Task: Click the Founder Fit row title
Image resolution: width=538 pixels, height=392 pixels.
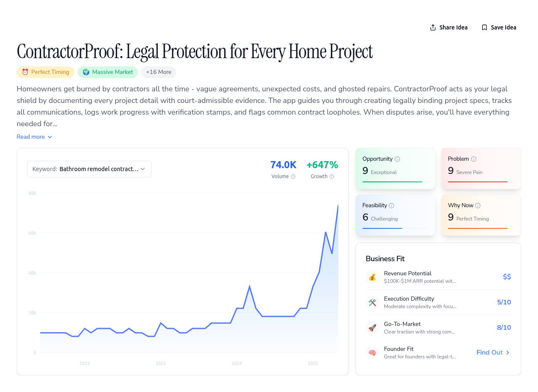Action: point(399,349)
